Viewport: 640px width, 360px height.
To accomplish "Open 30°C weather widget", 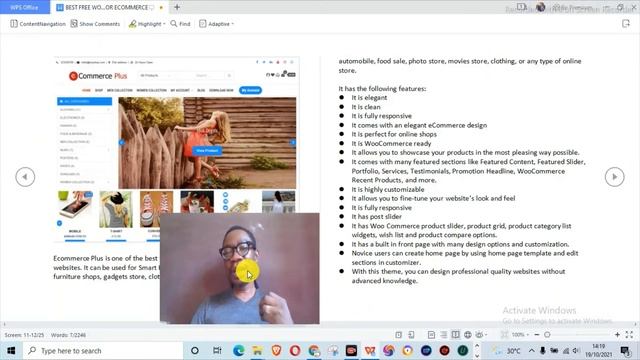I will click(x=507, y=351).
